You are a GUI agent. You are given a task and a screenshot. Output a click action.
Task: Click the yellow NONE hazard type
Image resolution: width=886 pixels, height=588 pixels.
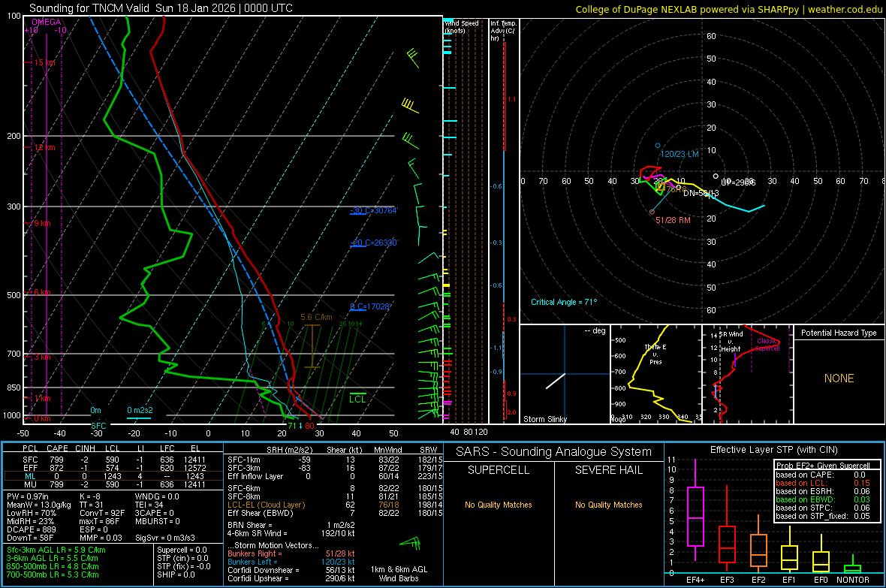[x=839, y=378]
